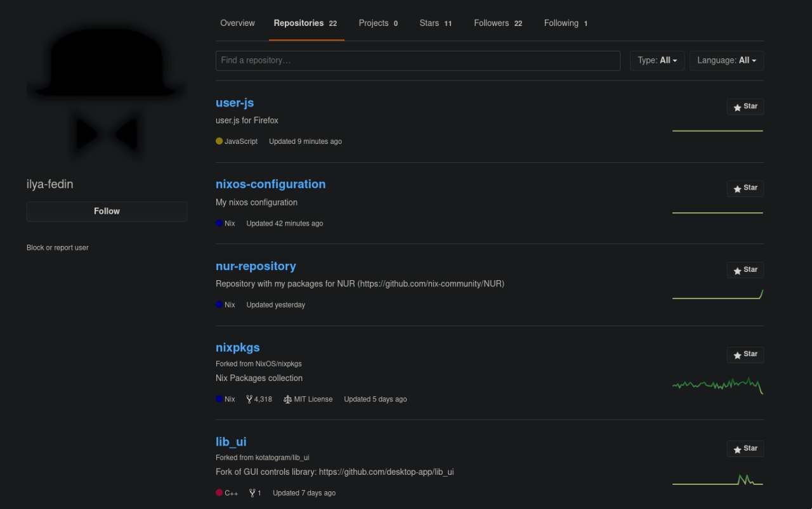Open the Stars tab
The image size is (812, 509).
[436, 23]
